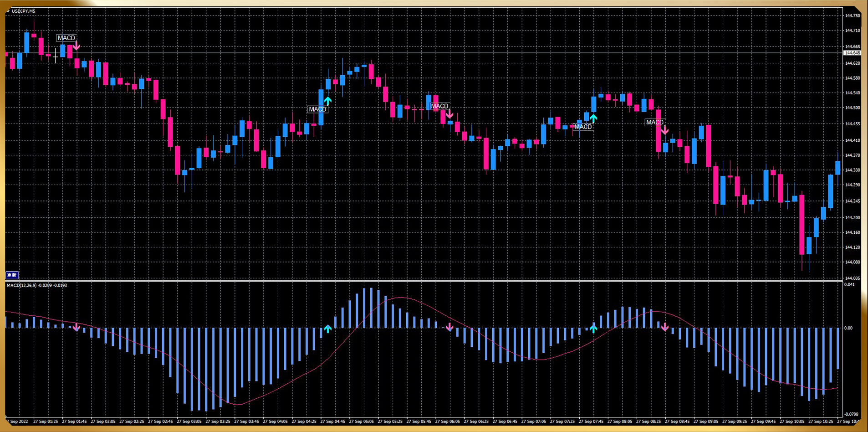Image resolution: width=868 pixels, height=432 pixels.
Task: Expand the USDJPY,M5 chart title triangle
Action: [x=9, y=11]
